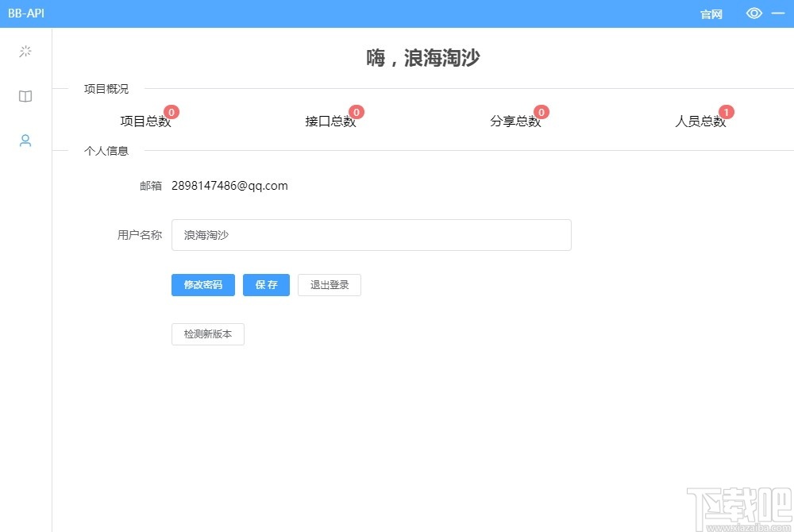Viewport: 794px width, 532px height.
Task: Click 退出登录 to log out
Action: pos(329,284)
